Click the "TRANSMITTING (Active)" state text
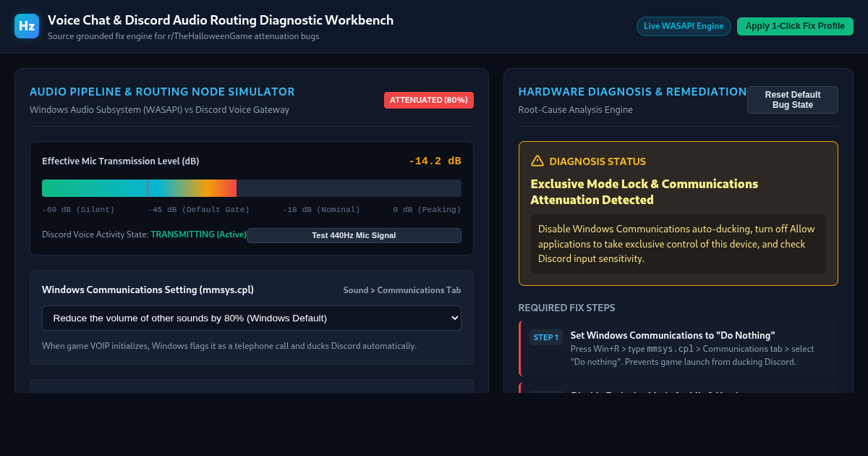The height and width of the screenshot is (456, 868). (199, 235)
